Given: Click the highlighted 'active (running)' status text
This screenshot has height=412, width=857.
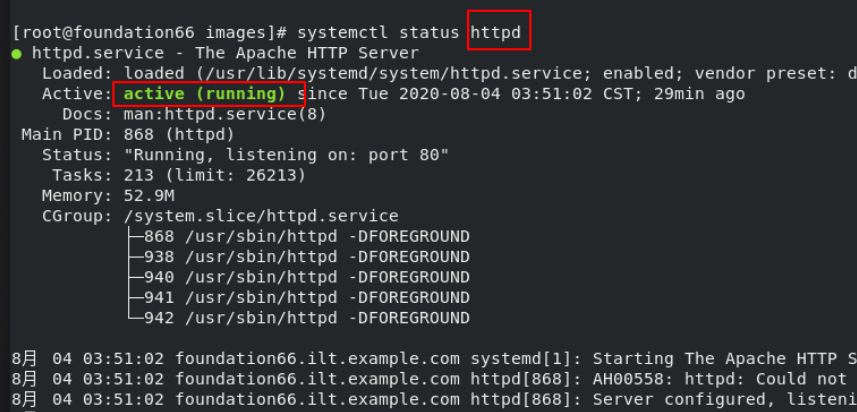Looking at the screenshot, I should (x=204, y=94).
